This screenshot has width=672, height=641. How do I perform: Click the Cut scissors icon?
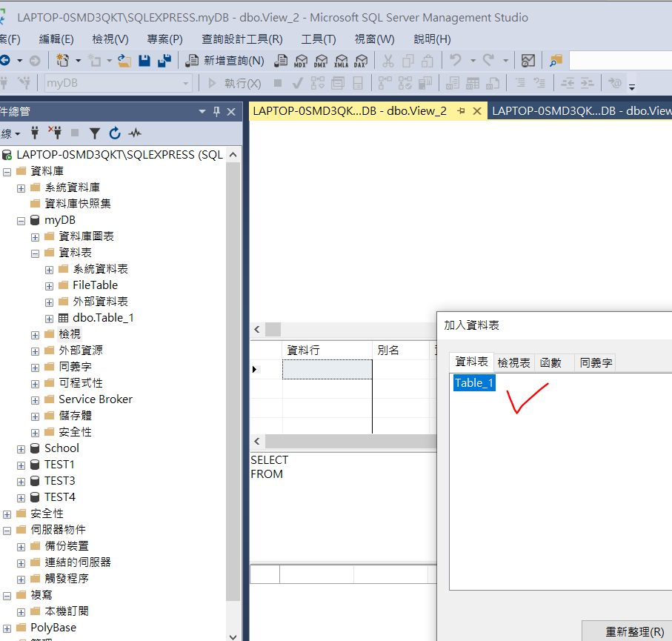click(x=387, y=61)
